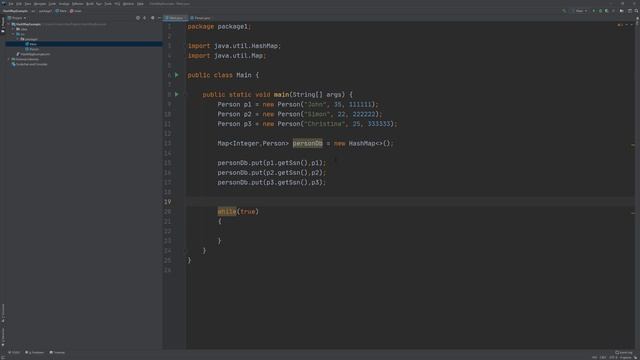Open the File menu

click(11, 4)
